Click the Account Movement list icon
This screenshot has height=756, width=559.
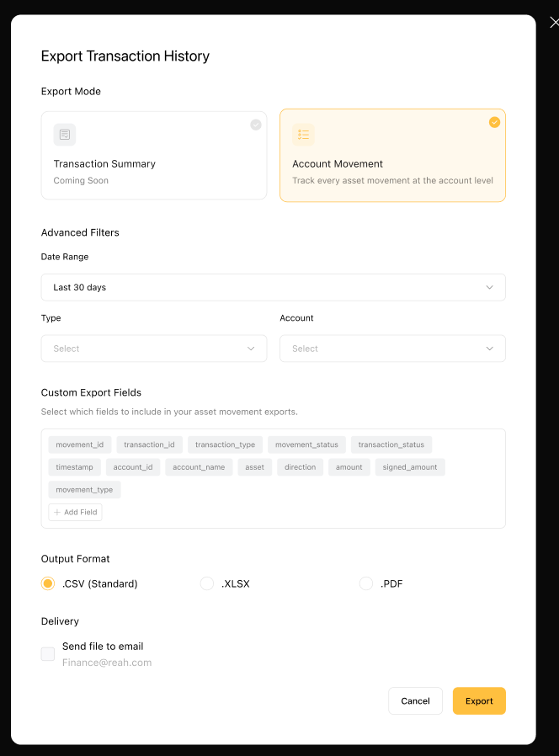coord(303,135)
